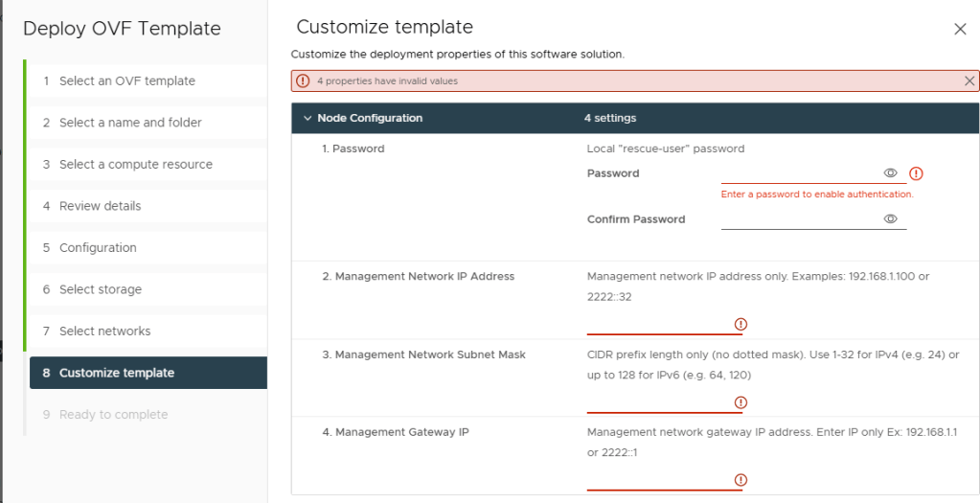Click the error icon in Management Network IP Address field
The width and height of the screenshot is (980, 503).
pyautogui.click(x=741, y=324)
